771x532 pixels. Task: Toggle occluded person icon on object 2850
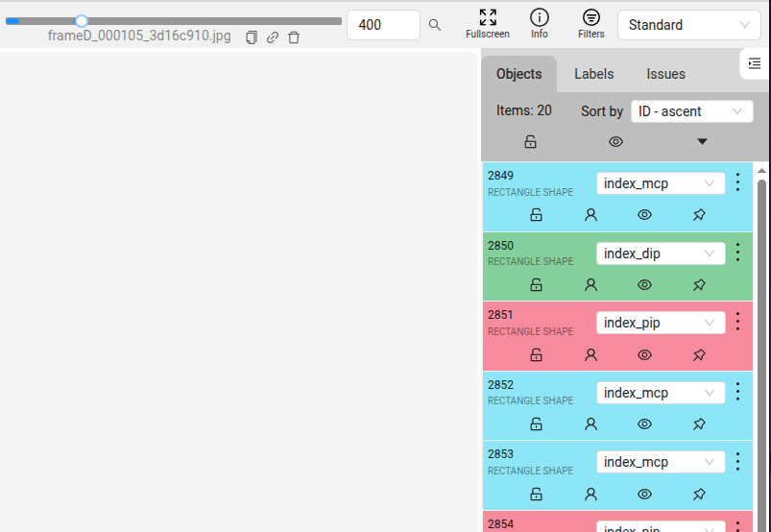coord(590,284)
